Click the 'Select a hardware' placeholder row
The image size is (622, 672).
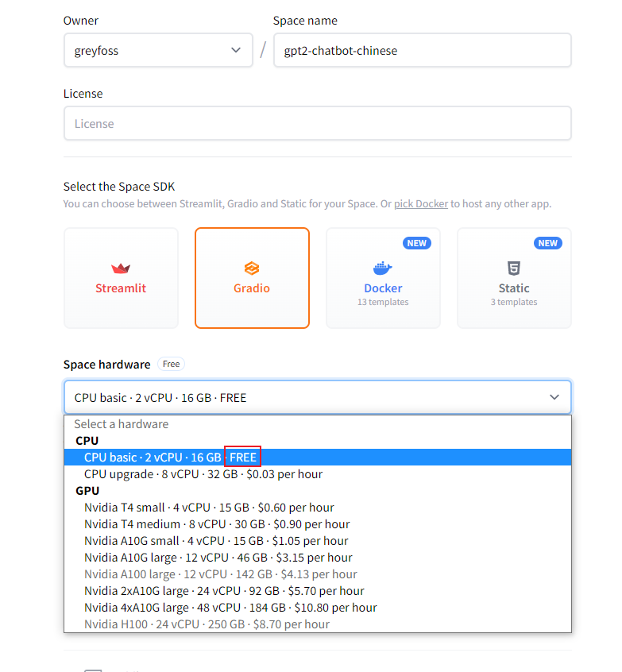317,424
